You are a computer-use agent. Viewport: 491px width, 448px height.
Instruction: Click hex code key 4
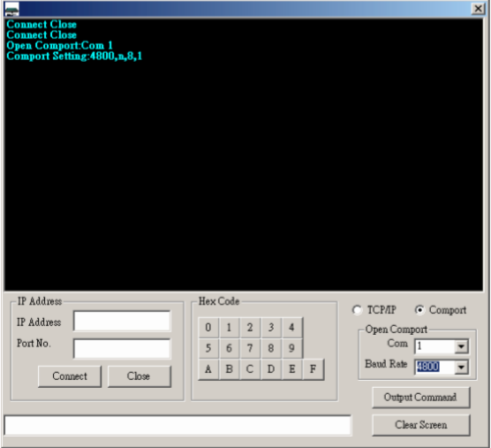pyautogui.click(x=291, y=328)
